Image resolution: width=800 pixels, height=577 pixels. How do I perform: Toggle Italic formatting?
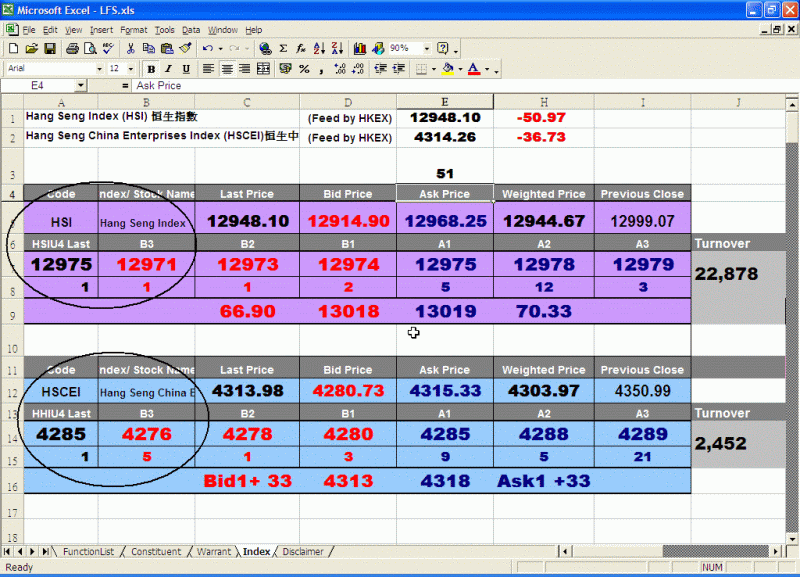click(x=168, y=69)
